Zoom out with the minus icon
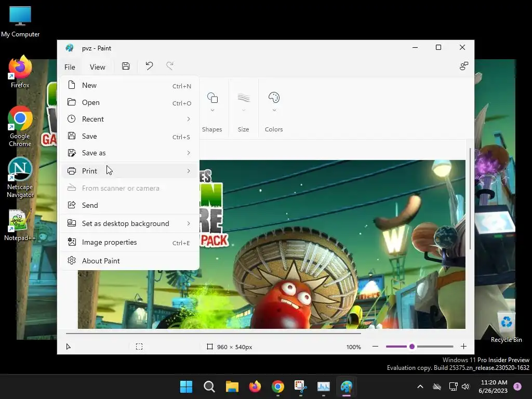The image size is (532, 399). point(375,347)
